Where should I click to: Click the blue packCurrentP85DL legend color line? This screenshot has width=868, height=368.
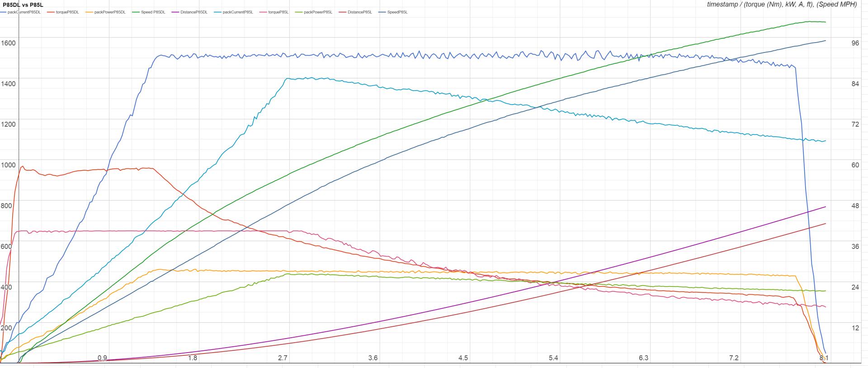coord(3,12)
